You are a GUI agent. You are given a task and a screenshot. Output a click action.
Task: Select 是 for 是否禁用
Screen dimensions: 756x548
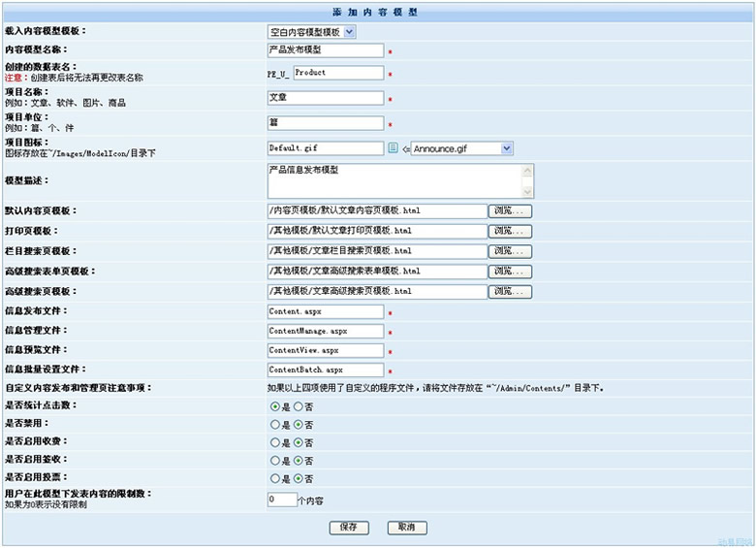tap(275, 425)
